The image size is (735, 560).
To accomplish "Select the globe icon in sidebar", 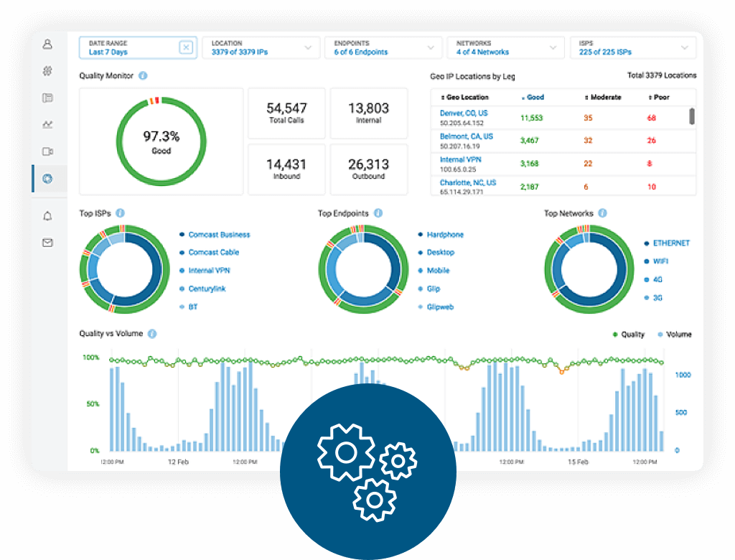I will [x=47, y=179].
